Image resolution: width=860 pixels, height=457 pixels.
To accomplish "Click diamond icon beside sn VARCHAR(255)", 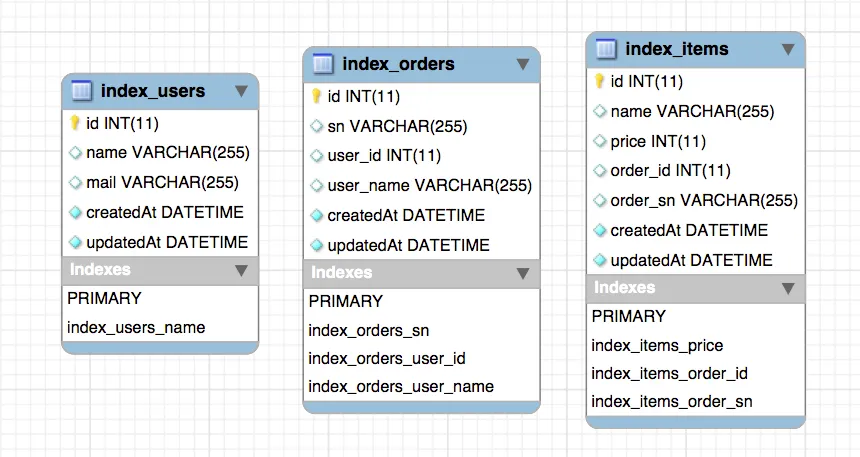I will click(x=316, y=126).
